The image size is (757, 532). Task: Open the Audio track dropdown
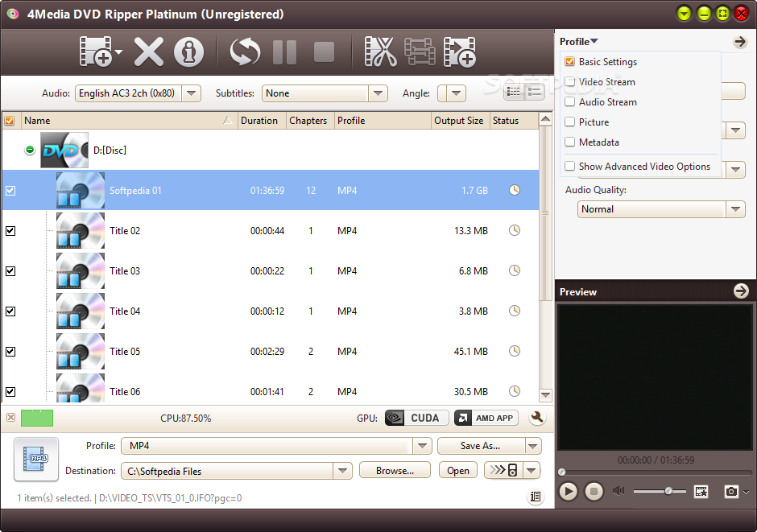click(x=191, y=93)
